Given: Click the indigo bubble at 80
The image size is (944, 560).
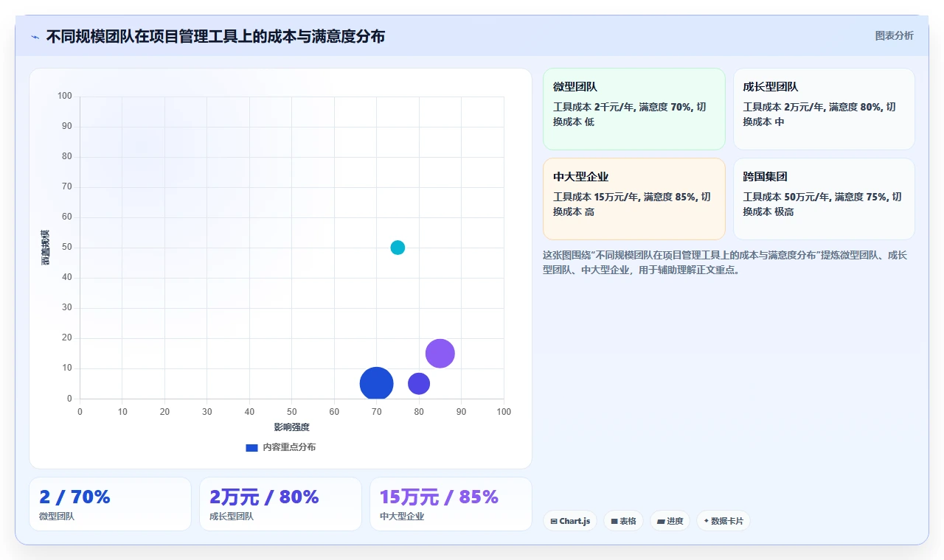Looking at the screenshot, I should 419,384.
